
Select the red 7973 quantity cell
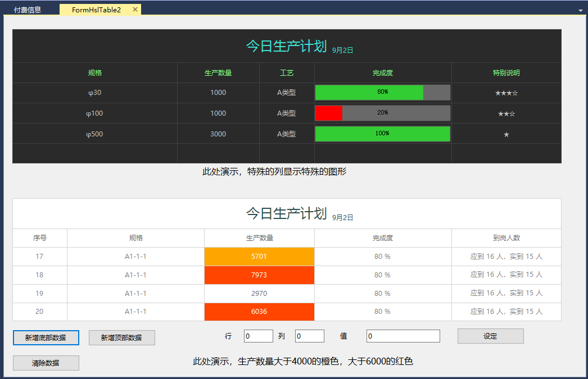point(259,275)
